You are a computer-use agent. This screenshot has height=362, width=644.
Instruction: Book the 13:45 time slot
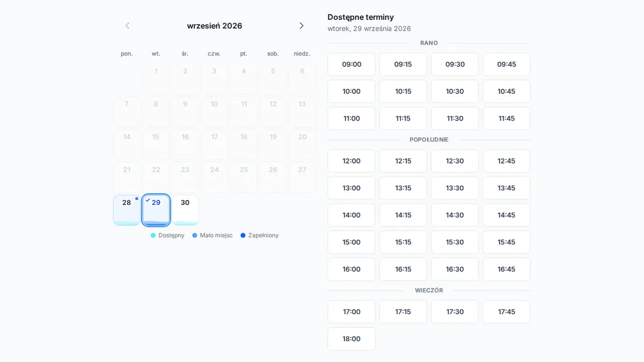pyautogui.click(x=507, y=188)
